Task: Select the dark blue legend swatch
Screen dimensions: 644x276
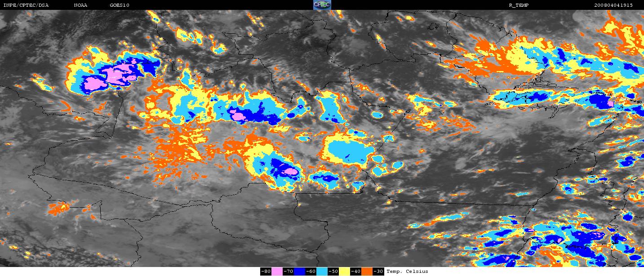Action: 299,272
